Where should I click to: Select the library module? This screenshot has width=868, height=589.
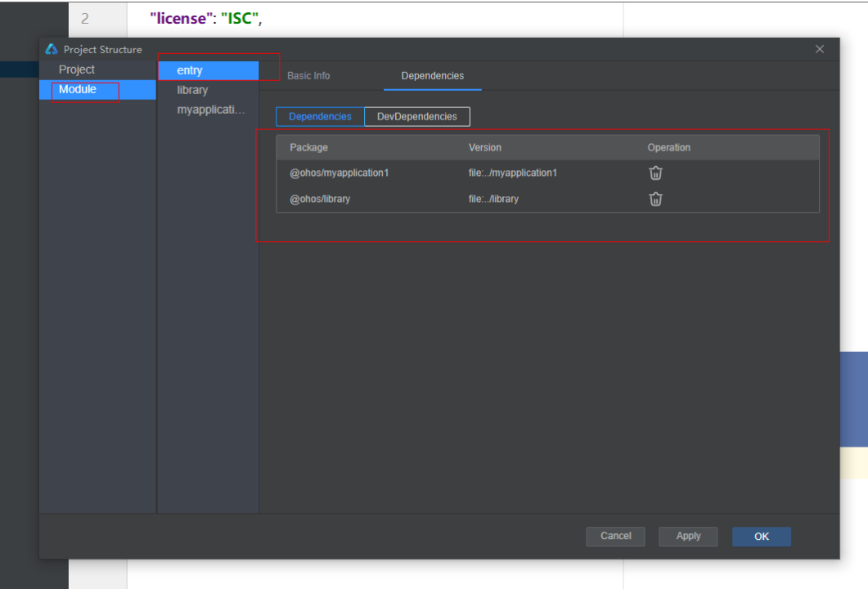192,90
